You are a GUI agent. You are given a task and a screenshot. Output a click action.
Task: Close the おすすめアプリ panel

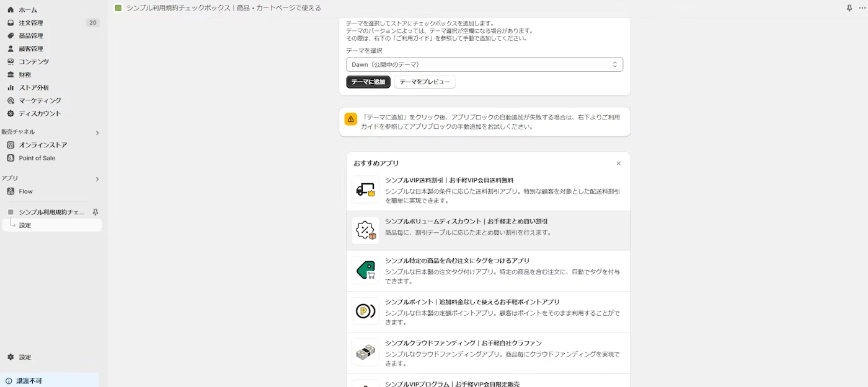pos(618,163)
